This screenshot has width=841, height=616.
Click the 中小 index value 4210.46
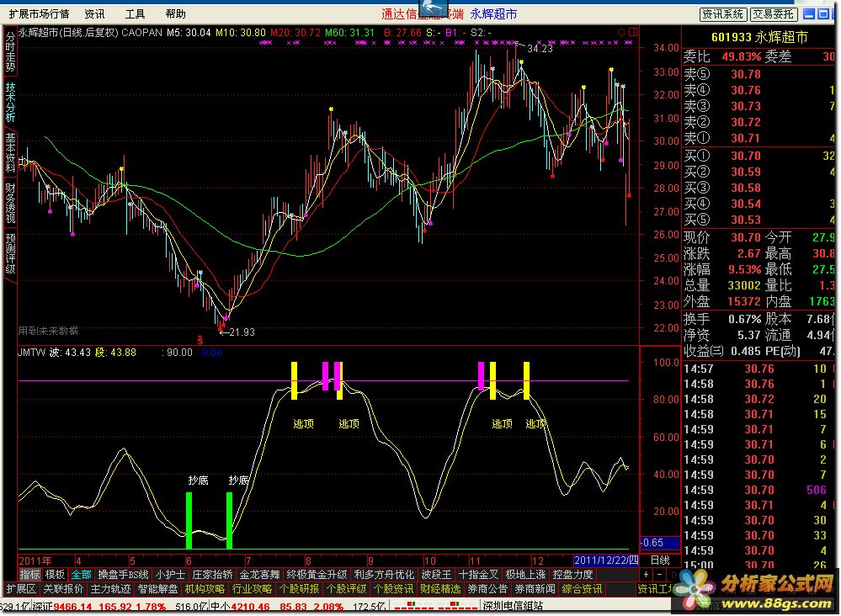tap(250, 607)
